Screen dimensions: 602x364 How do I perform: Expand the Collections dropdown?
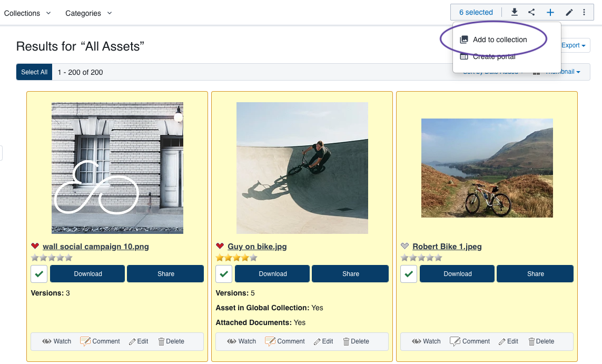click(27, 13)
